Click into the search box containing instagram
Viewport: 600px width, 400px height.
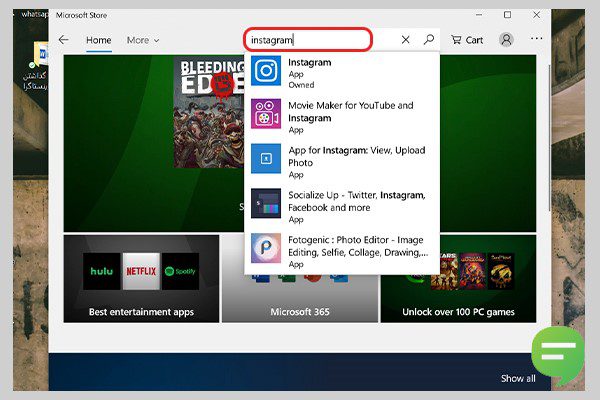tap(308, 39)
